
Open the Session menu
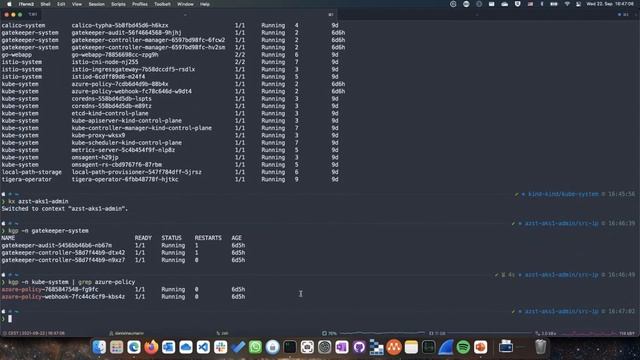pyautogui.click(x=96, y=4)
